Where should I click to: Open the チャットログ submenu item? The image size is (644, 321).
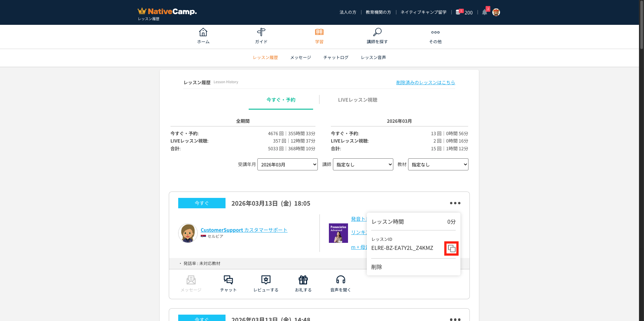pos(336,58)
